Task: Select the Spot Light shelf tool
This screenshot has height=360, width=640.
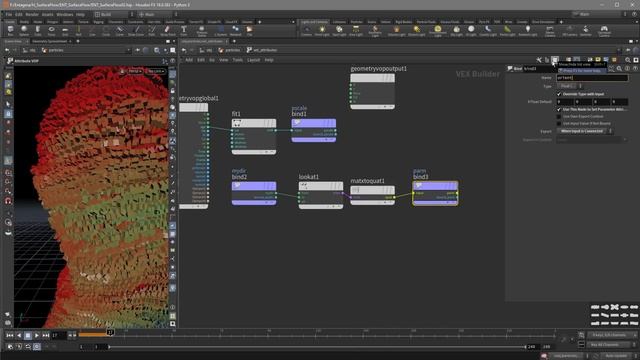Action: click(339, 30)
